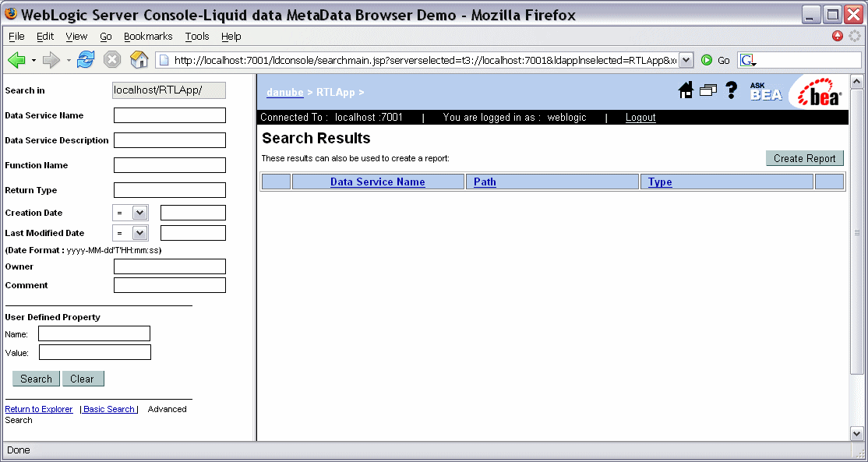The image size is (868, 462).
Task: Open the browser Home page icon
Action: click(x=139, y=60)
